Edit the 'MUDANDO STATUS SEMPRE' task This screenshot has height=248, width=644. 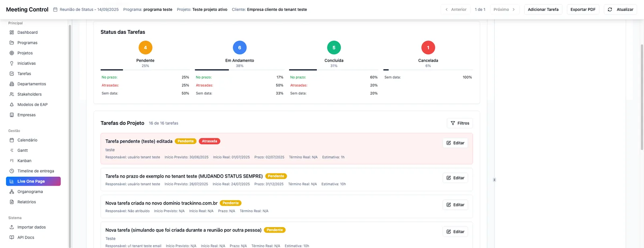[455, 178]
